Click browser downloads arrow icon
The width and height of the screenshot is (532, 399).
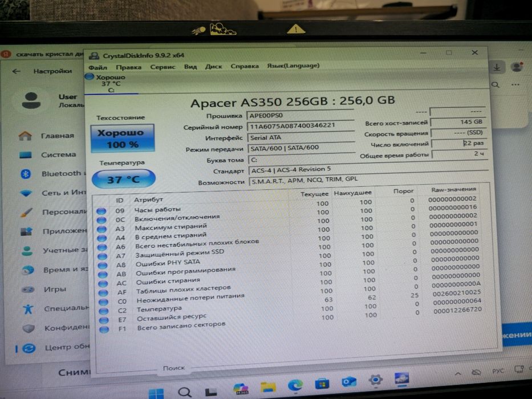pos(497,67)
